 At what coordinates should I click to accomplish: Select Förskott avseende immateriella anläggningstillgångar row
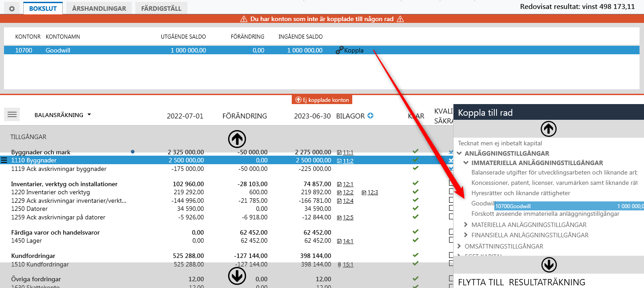(x=545, y=214)
